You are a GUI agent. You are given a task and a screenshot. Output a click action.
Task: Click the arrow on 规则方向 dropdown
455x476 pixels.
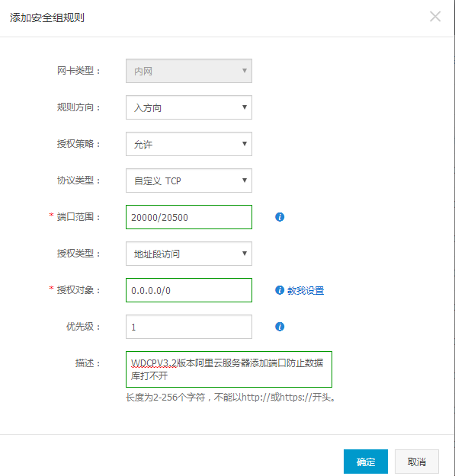pyautogui.click(x=244, y=107)
